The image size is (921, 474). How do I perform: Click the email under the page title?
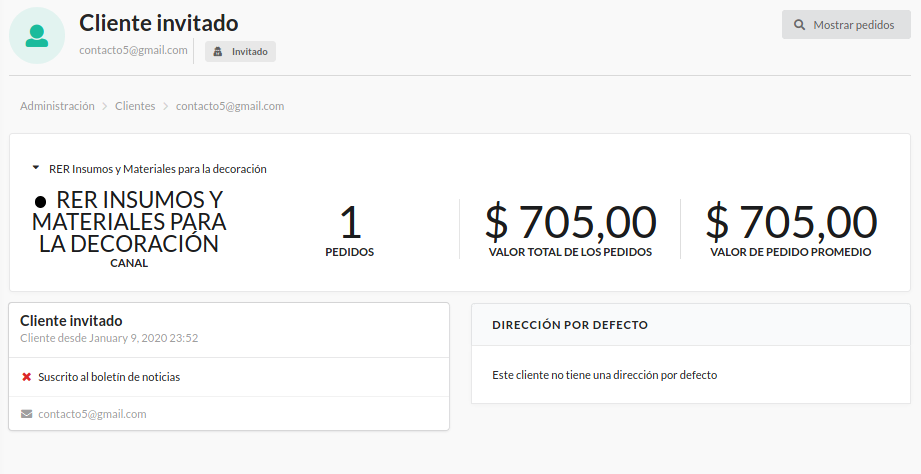(x=133, y=51)
